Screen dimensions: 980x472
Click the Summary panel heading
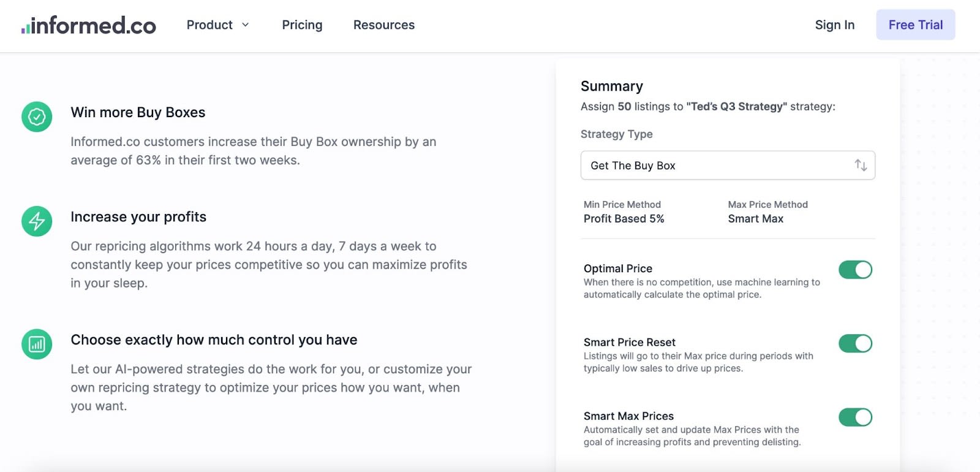(612, 86)
